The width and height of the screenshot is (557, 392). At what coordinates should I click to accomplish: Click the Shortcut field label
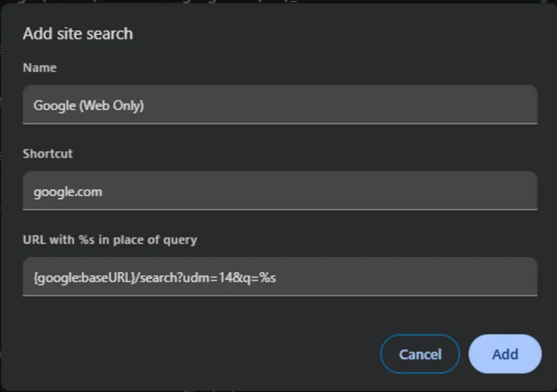pos(47,154)
